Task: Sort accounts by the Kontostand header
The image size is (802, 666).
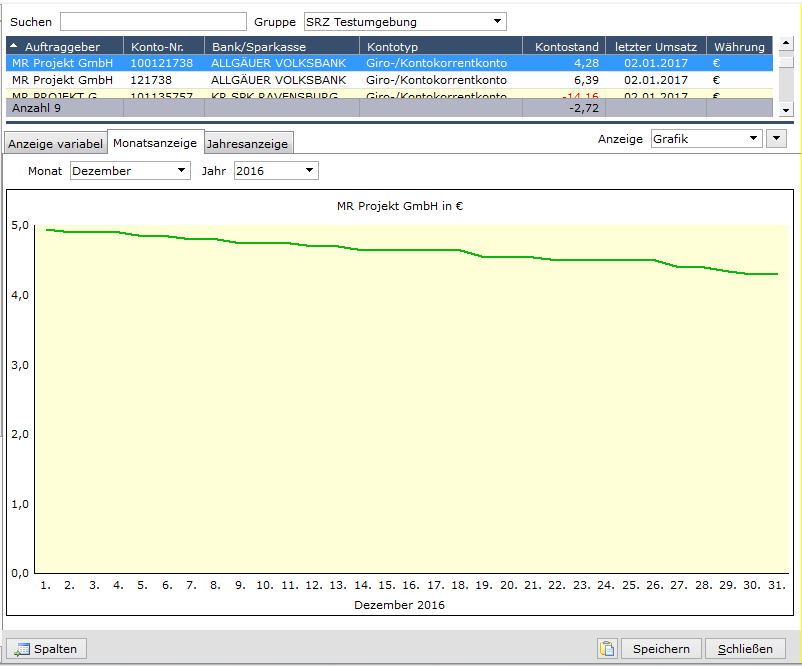Action: (564, 47)
